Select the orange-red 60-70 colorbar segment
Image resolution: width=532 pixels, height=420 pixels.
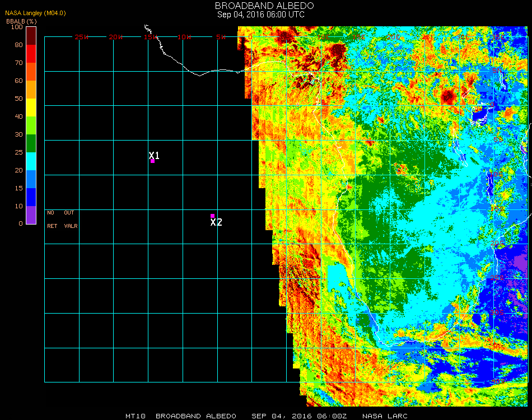pos(31,72)
